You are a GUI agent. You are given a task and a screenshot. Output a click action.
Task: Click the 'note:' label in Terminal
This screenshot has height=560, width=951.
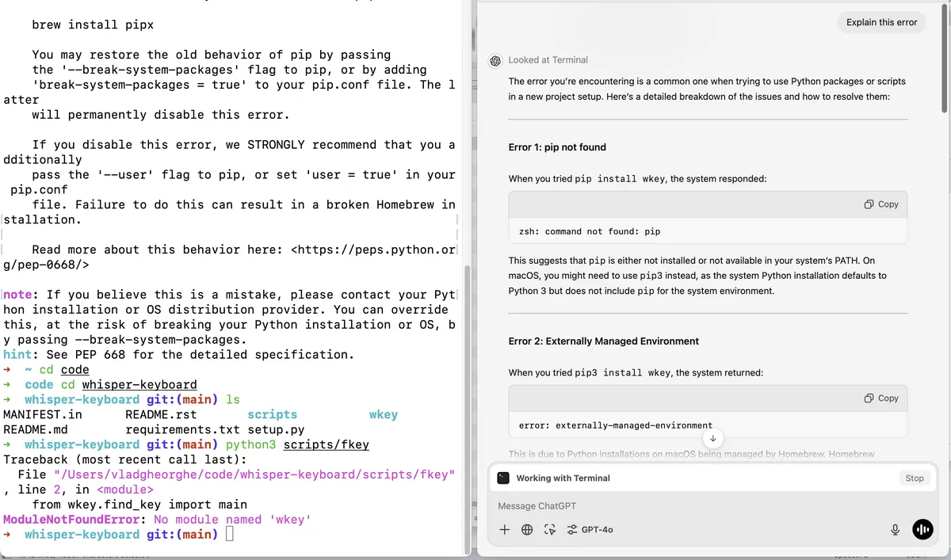(x=18, y=295)
